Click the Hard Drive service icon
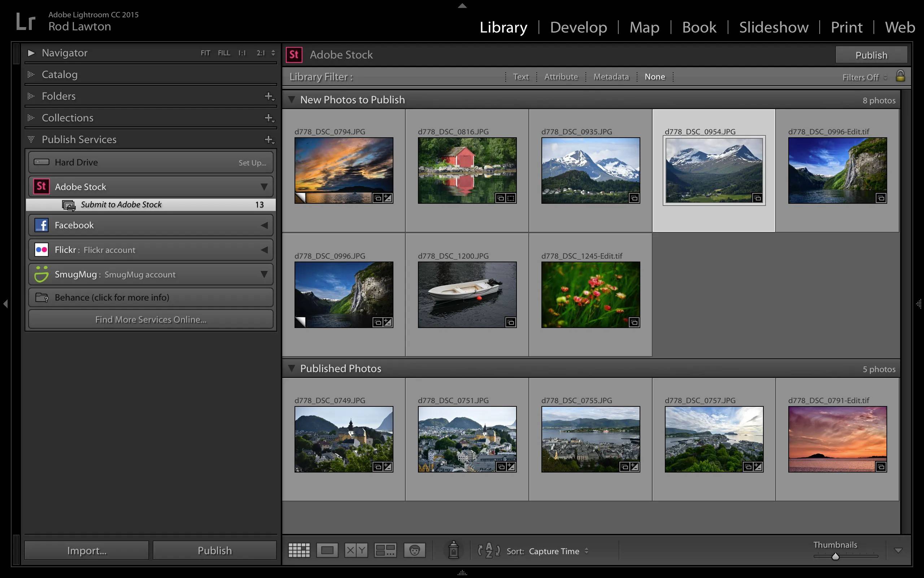 coord(41,162)
